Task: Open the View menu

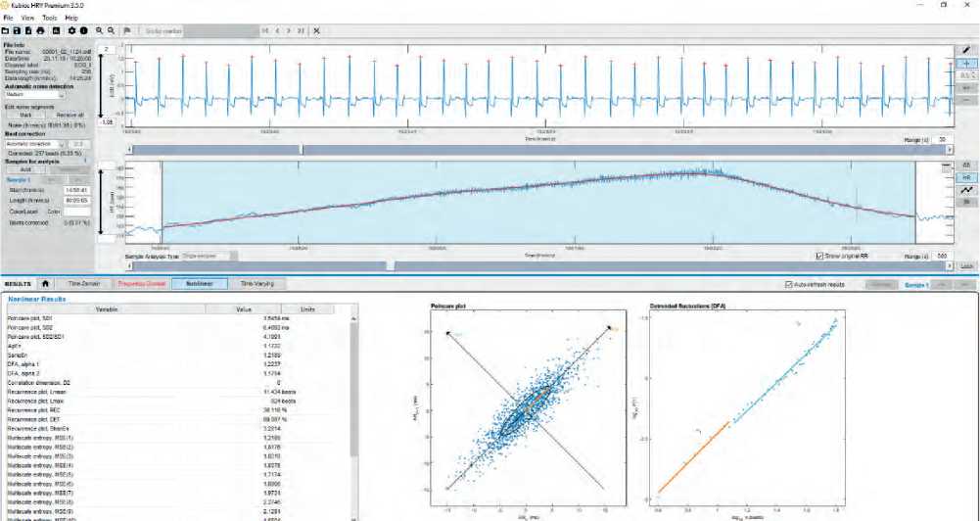Action: point(27,19)
